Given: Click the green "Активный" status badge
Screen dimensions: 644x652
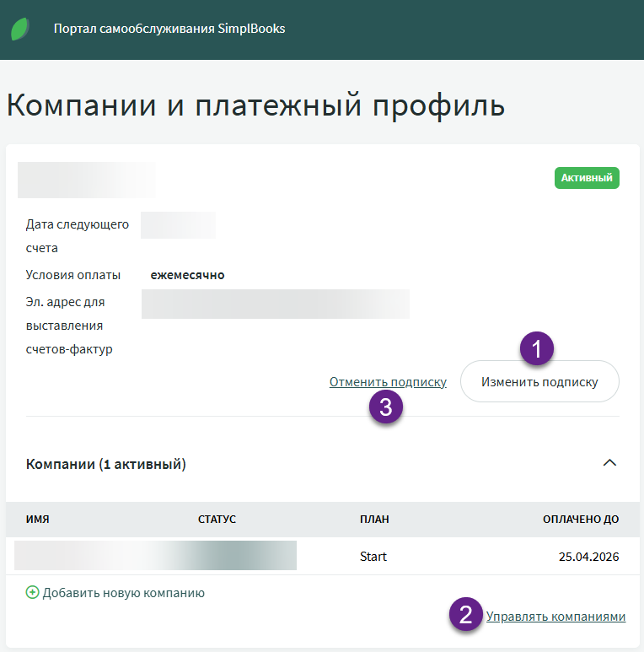Looking at the screenshot, I should coord(587,178).
